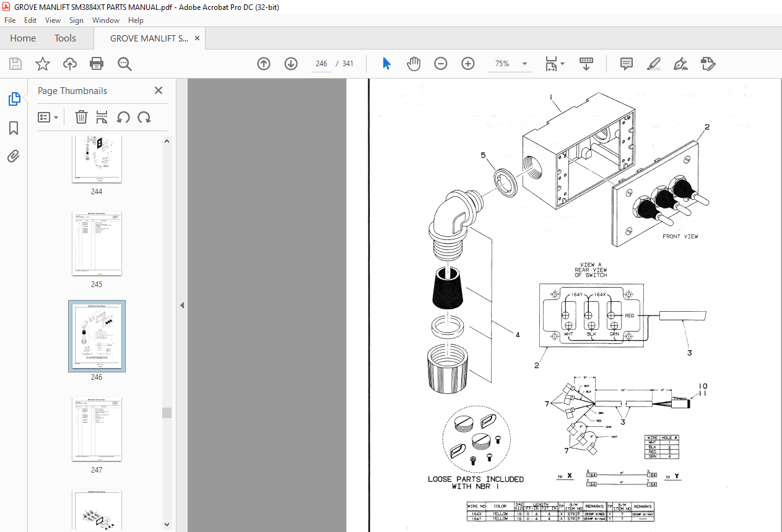Select page 245 thumbnail
782x532 pixels.
(x=97, y=243)
